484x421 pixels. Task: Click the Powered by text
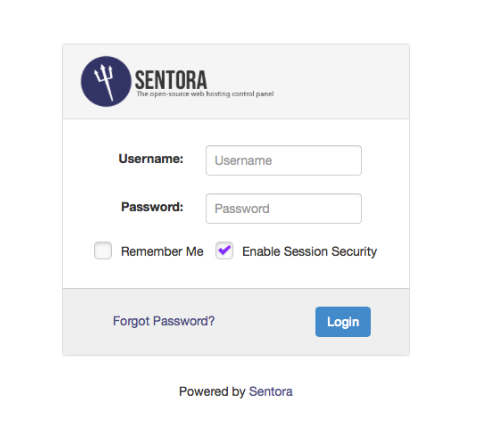[212, 392]
